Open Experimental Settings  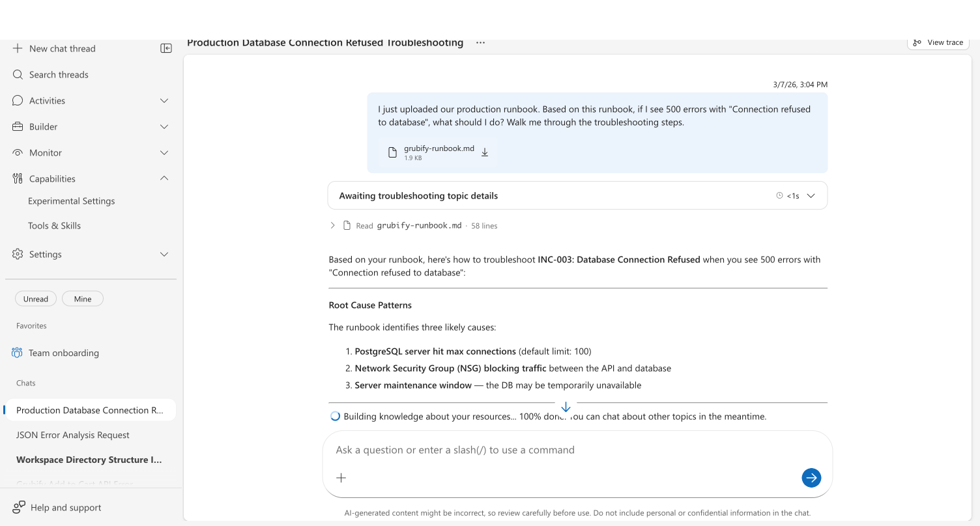click(72, 201)
